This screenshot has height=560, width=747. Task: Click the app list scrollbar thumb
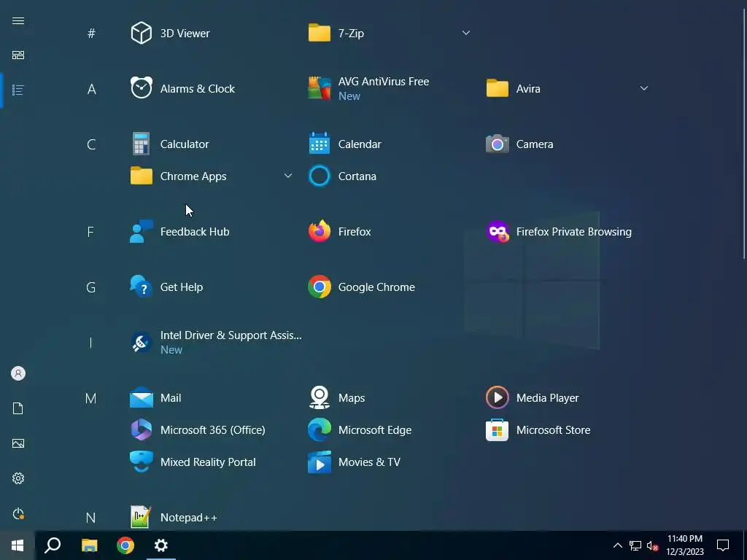743,133
